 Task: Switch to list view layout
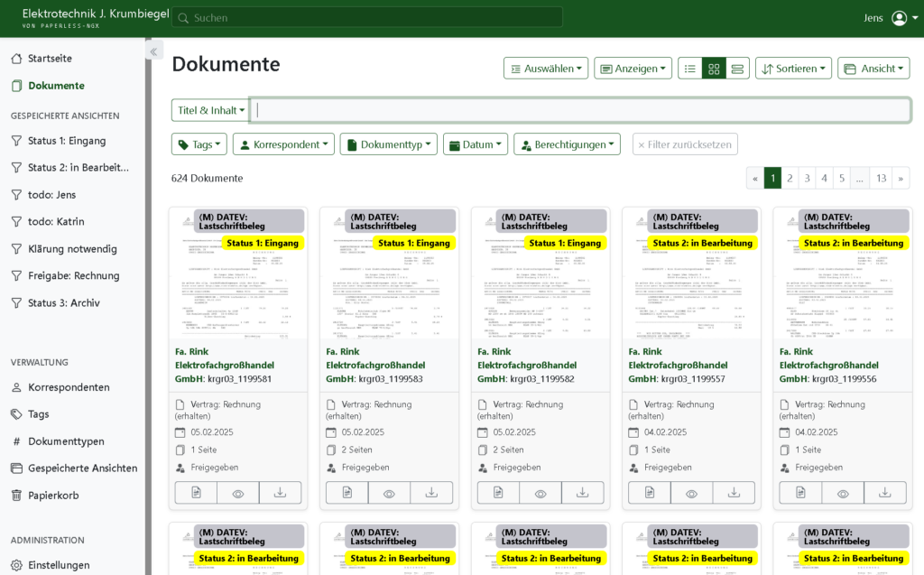690,69
